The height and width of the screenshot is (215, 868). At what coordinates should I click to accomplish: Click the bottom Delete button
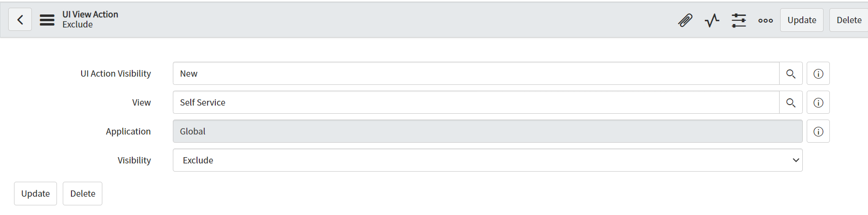(x=83, y=193)
